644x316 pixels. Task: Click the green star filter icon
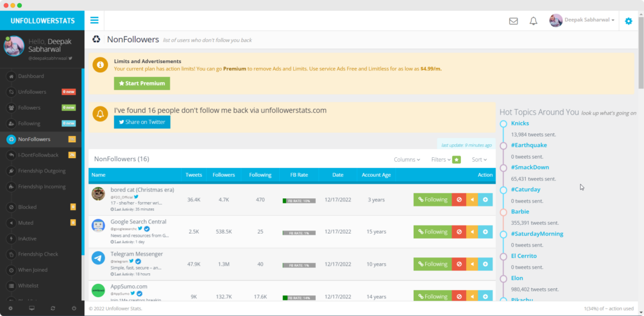(457, 159)
